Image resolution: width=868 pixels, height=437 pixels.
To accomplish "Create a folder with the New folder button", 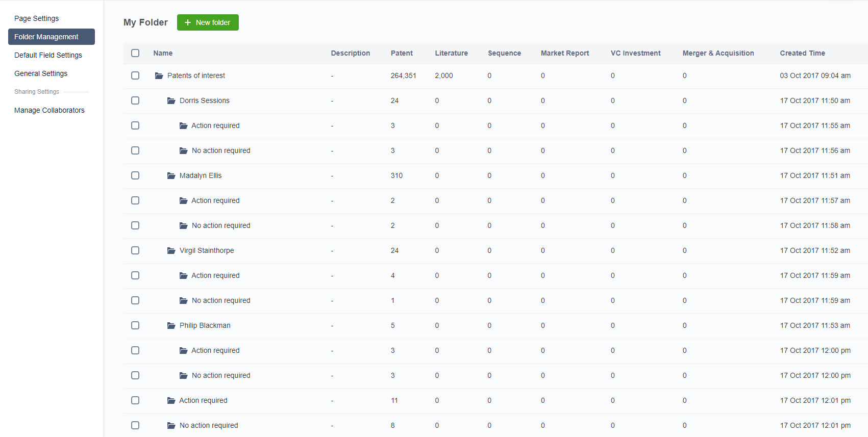I will pyautogui.click(x=208, y=22).
